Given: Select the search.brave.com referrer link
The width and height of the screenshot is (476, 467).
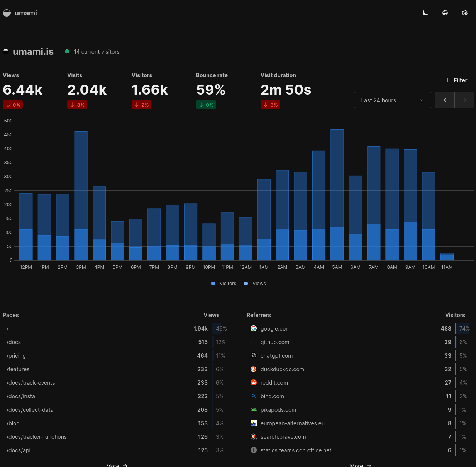Looking at the screenshot, I should pyautogui.click(x=283, y=437).
